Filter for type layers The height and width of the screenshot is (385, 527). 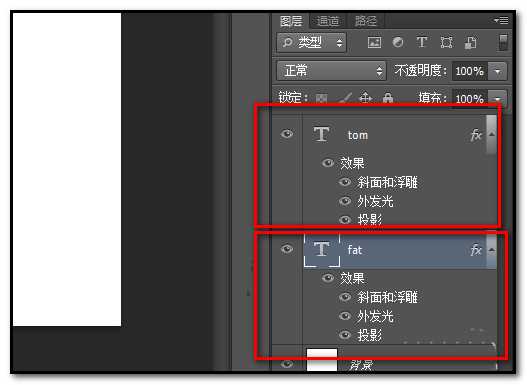tap(422, 42)
